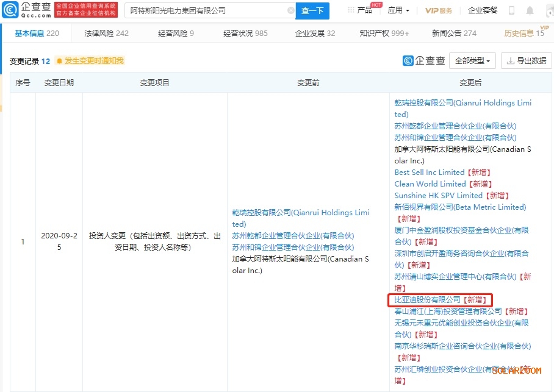
Task: Click the 投资人变更 change item cell
Action: [x=155, y=241]
